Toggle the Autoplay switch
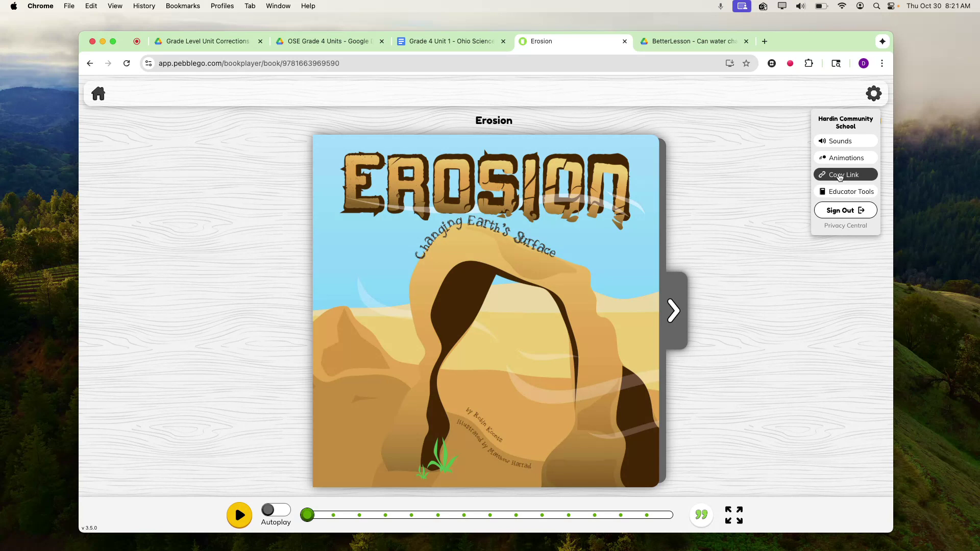The image size is (980, 551). [x=276, y=509]
